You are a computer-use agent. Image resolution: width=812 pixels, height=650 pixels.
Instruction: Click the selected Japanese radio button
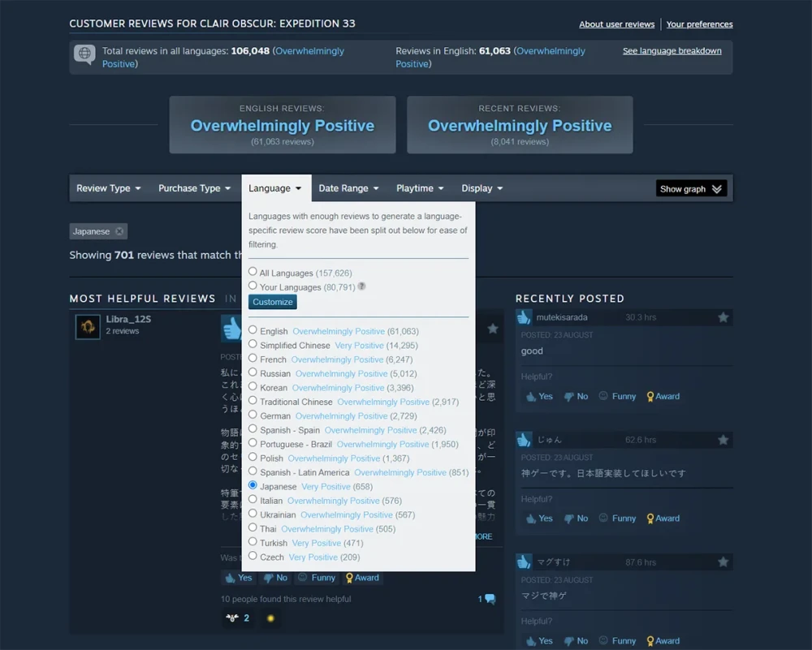coord(253,485)
